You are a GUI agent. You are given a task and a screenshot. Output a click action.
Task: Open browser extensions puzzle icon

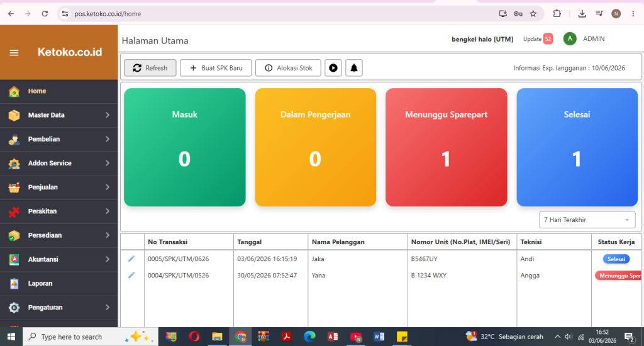click(557, 14)
